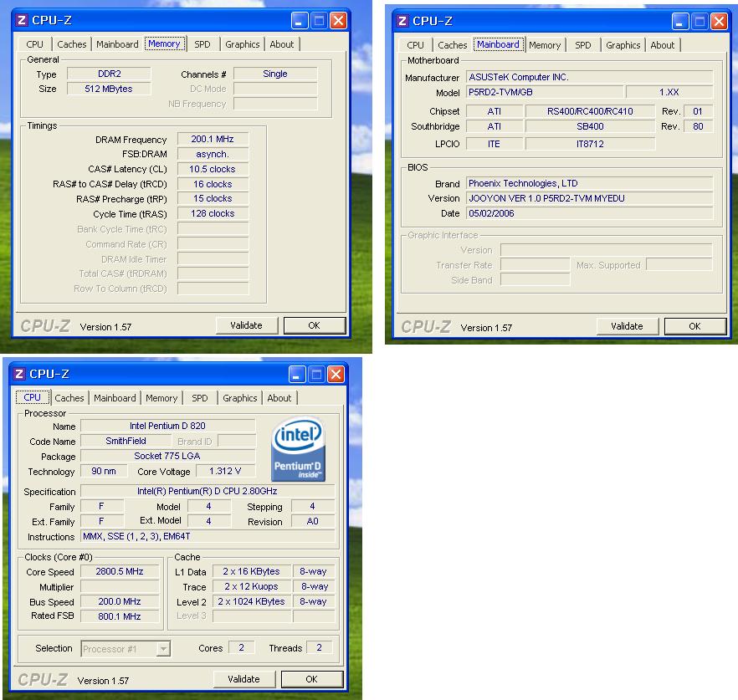Select SPD tab in bottom CPU window
This screenshot has height=700, width=738.
pos(199,398)
